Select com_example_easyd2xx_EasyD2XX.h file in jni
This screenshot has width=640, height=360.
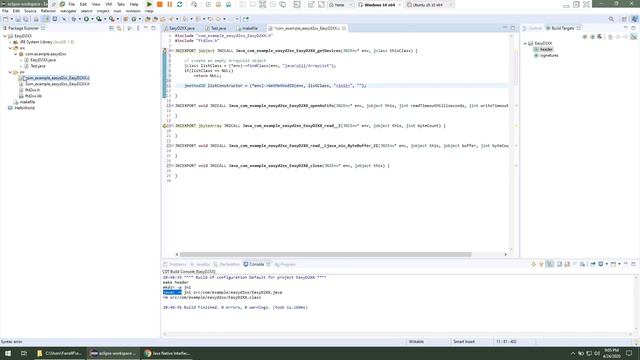click(x=57, y=84)
